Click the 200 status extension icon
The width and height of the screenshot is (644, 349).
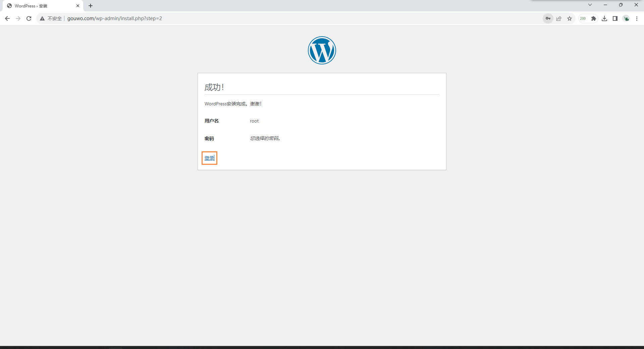pyautogui.click(x=583, y=18)
